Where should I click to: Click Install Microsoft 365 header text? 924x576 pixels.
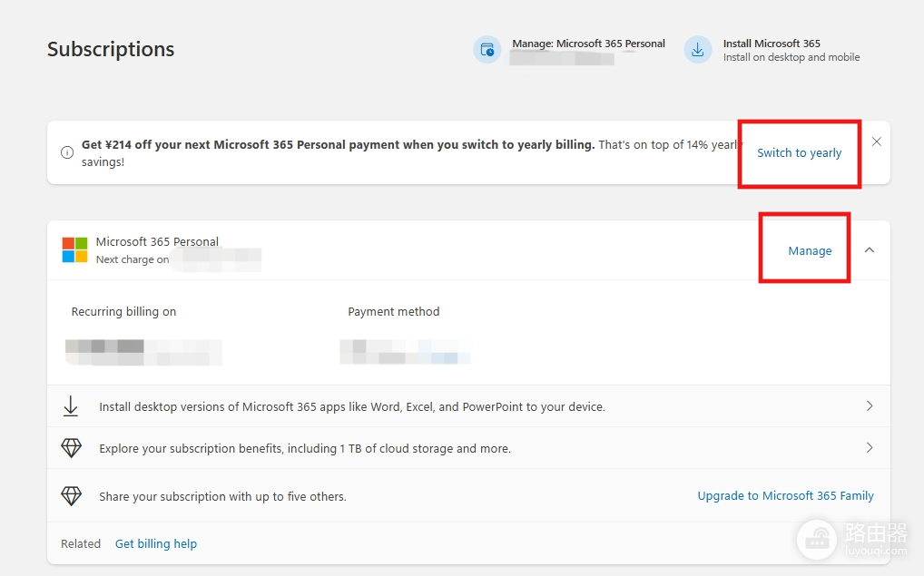point(772,44)
